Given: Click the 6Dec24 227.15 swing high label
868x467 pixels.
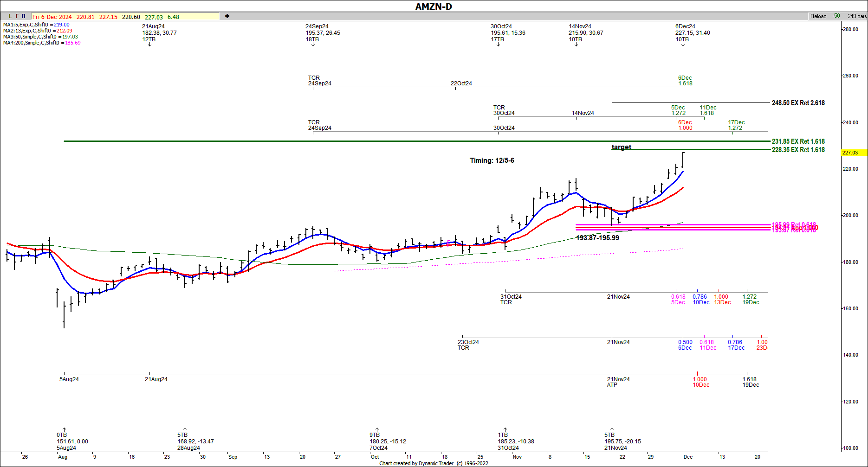Looking at the screenshot, I should coord(693,33).
